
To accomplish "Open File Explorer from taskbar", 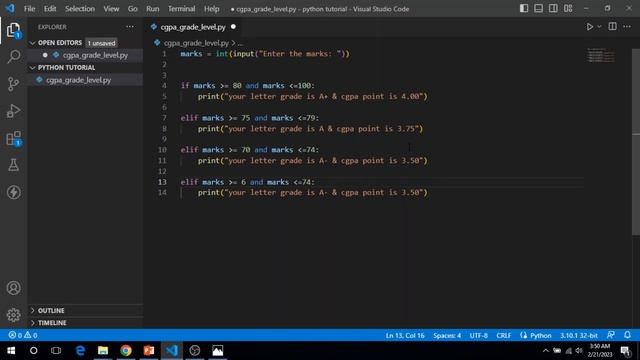I will click(103, 351).
